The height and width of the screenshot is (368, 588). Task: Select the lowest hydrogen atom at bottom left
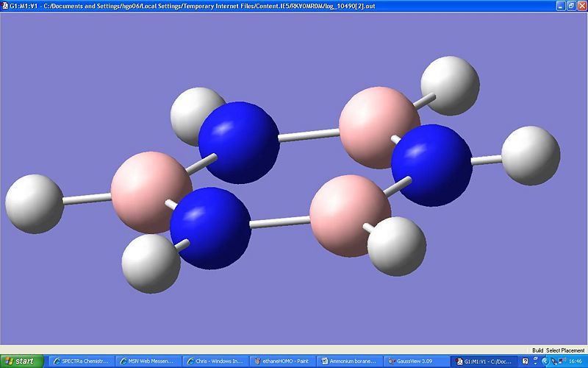point(151,263)
